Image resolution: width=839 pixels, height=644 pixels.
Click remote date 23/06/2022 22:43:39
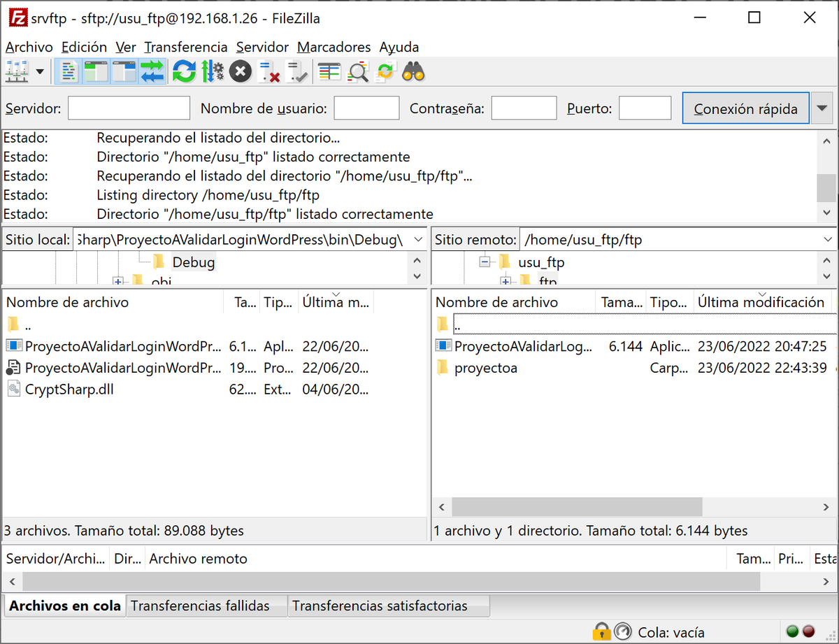(x=762, y=367)
